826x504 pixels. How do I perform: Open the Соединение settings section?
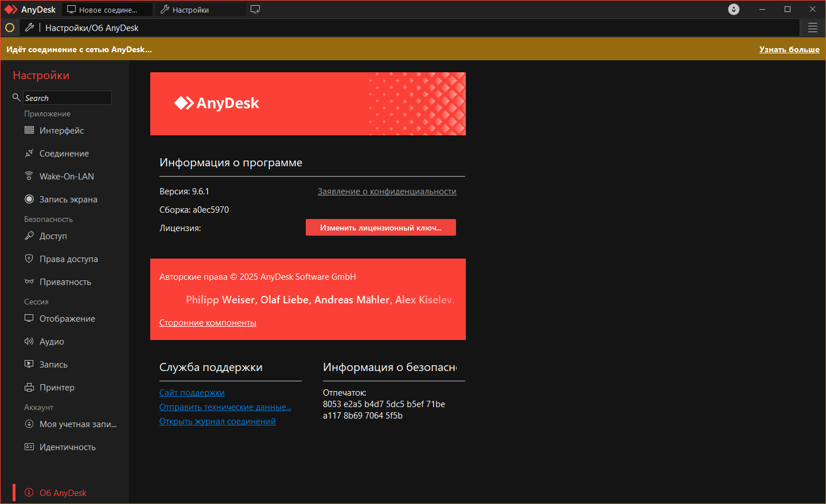click(64, 154)
